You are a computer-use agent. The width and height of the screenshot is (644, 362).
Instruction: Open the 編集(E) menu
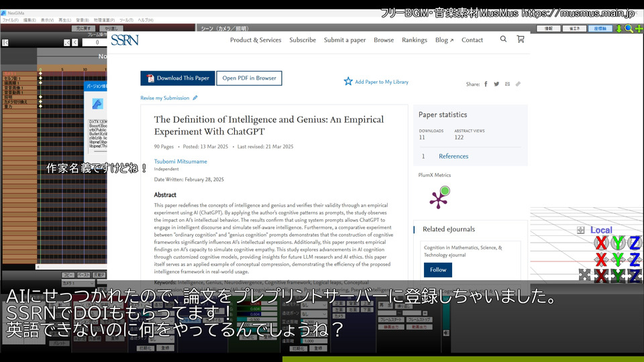pyautogui.click(x=29, y=20)
